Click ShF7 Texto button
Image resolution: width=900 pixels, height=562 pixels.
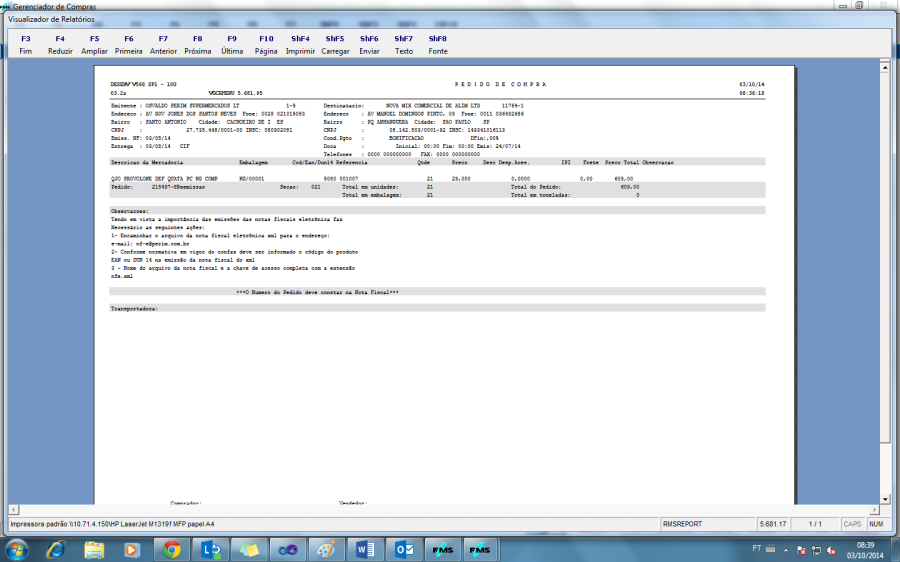tap(404, 45)
